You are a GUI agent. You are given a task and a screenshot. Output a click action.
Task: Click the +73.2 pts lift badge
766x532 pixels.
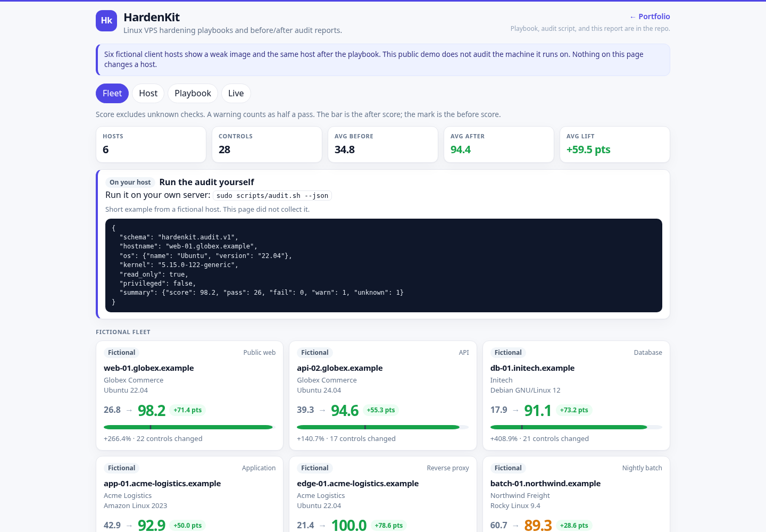[x=574, y=410]
